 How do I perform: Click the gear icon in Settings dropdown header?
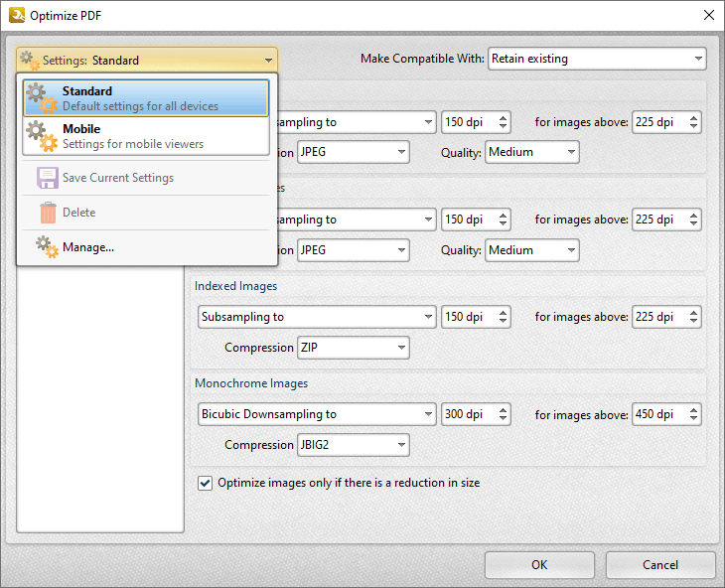[30, 61]
